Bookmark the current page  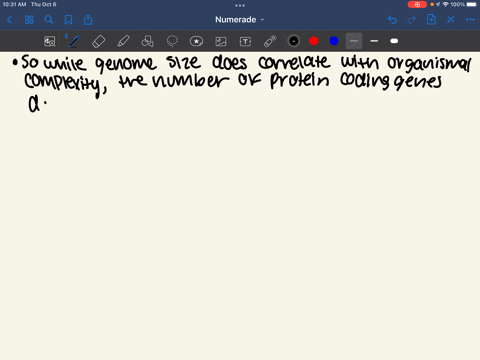pyautogui.click(x=68, y=20)
